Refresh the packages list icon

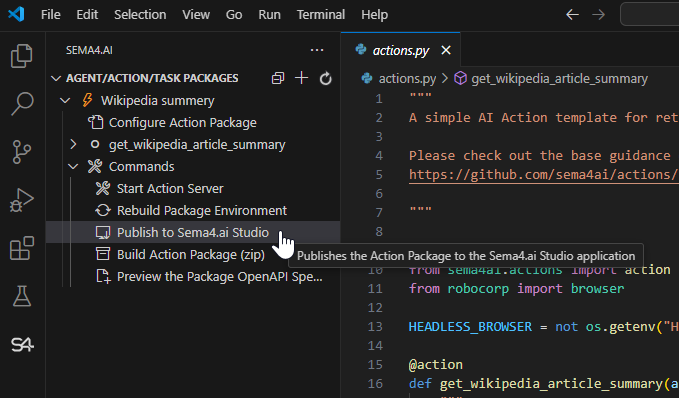(325, 78)
